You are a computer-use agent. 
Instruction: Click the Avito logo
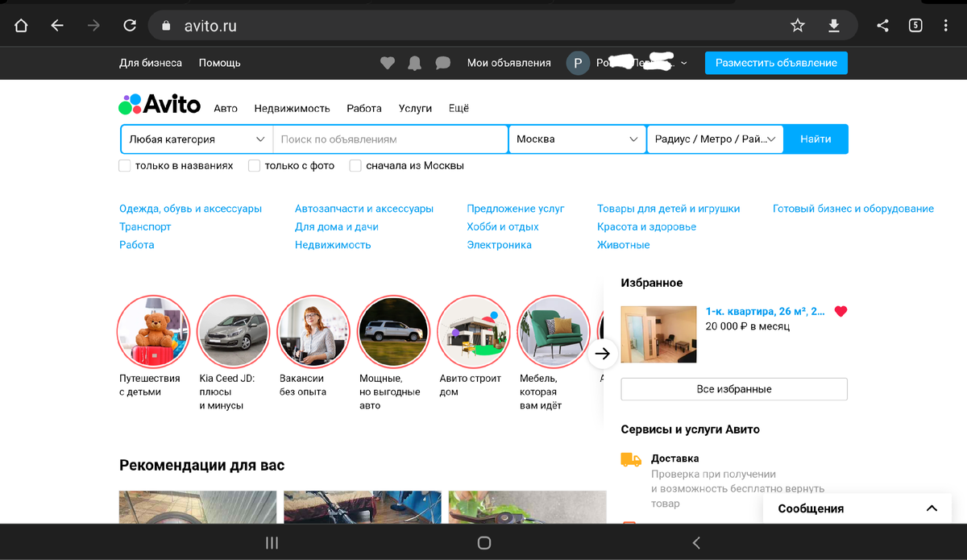(x=160, y=104)
